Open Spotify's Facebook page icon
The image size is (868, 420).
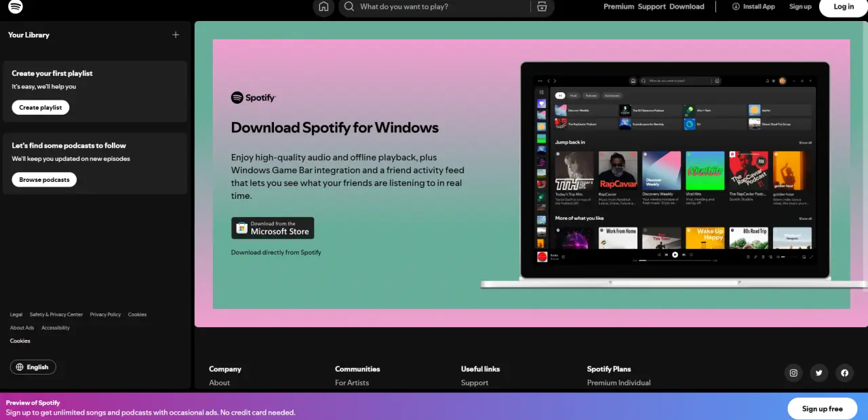pos(844,373)
